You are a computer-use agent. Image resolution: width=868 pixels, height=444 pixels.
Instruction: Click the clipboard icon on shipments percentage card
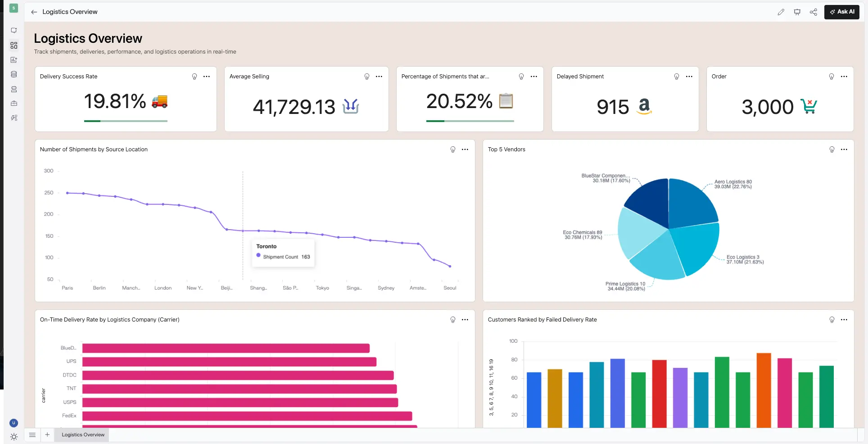[x=506, y=101]
